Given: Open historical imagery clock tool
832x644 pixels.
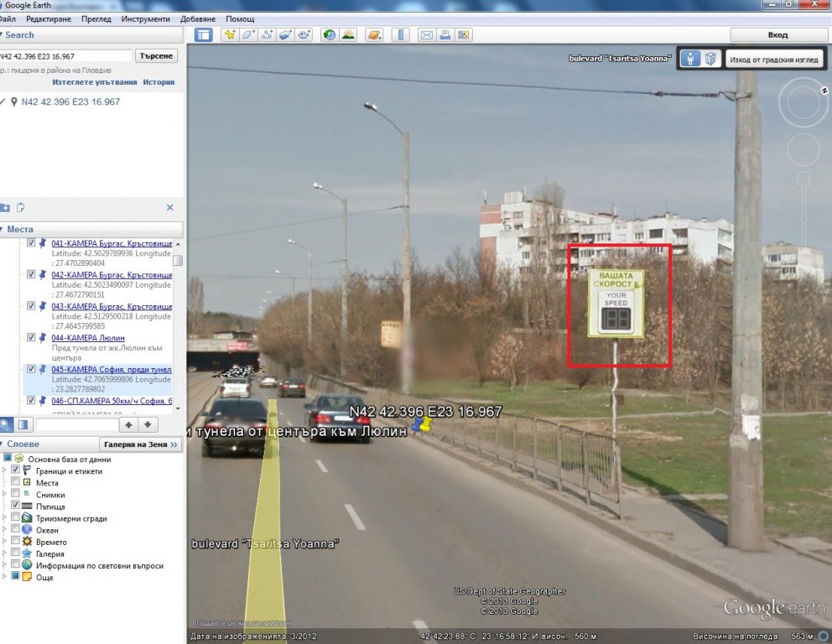Looking at the screenshot, I should (x=330, y=35).
